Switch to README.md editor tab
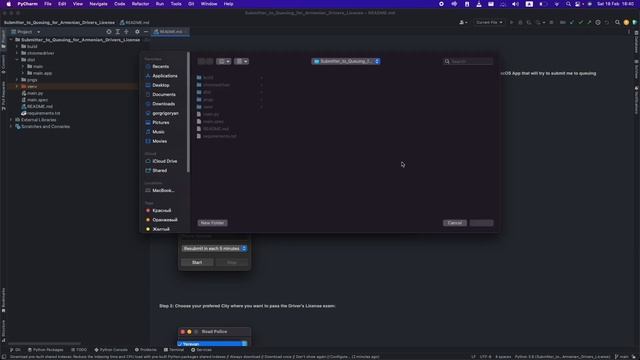 pos(171,31)
